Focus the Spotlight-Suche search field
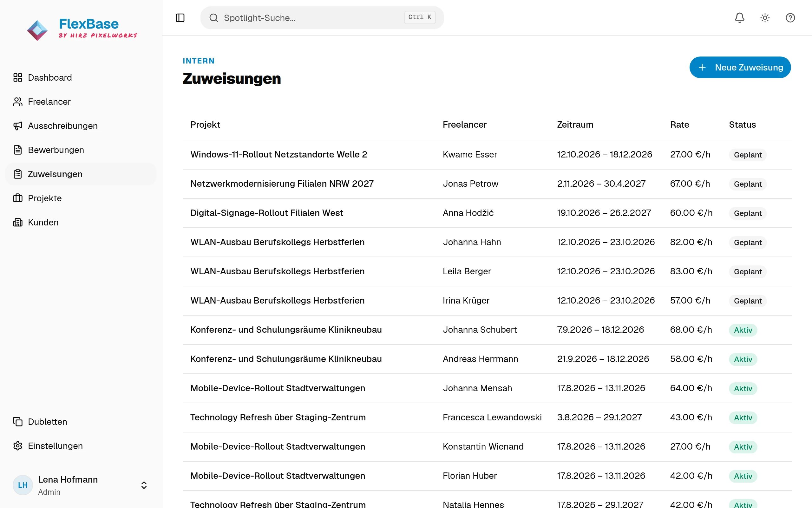The height and width of the screenshot is (508, 812). [x=322, y=18]
